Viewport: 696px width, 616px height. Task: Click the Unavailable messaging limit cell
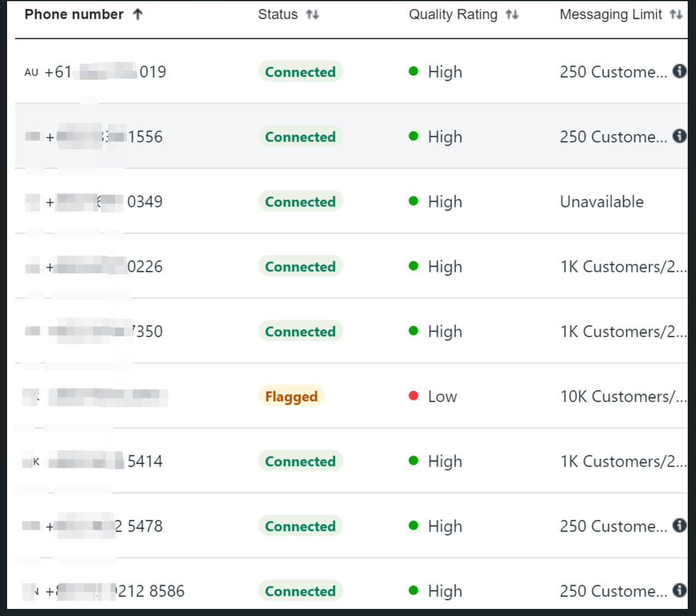(602, 202)
